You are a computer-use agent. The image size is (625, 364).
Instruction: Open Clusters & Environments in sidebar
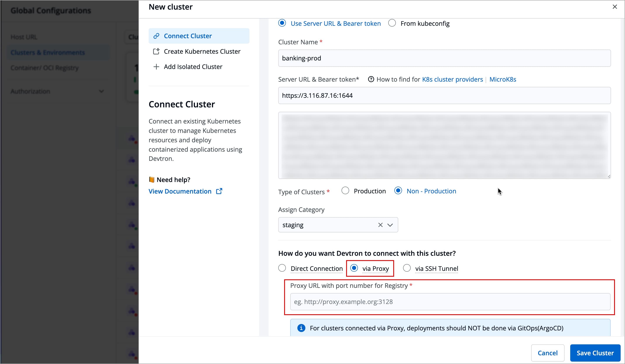tap(48, 52)
